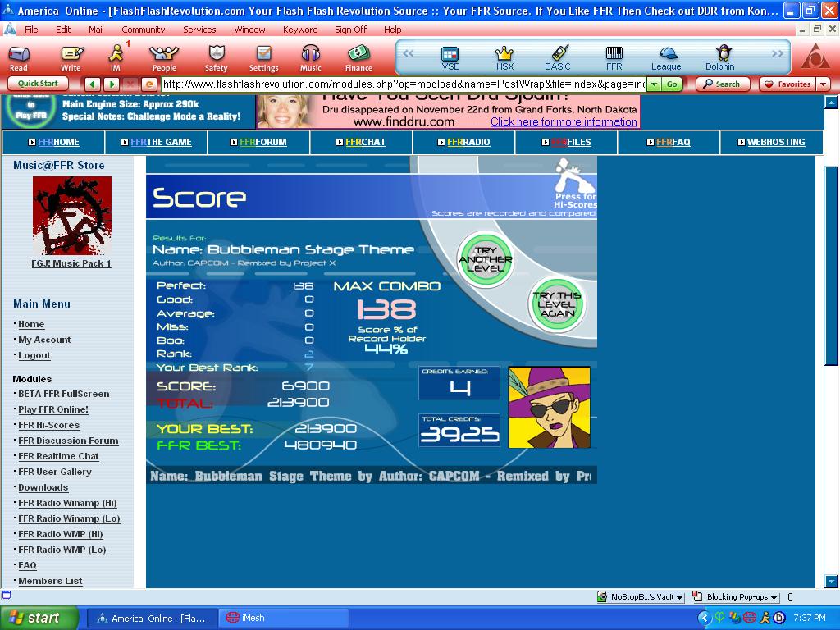Viewport: 840px width, 630px height.
Task: Click the Try Another Level button
Action: (486, 259)
